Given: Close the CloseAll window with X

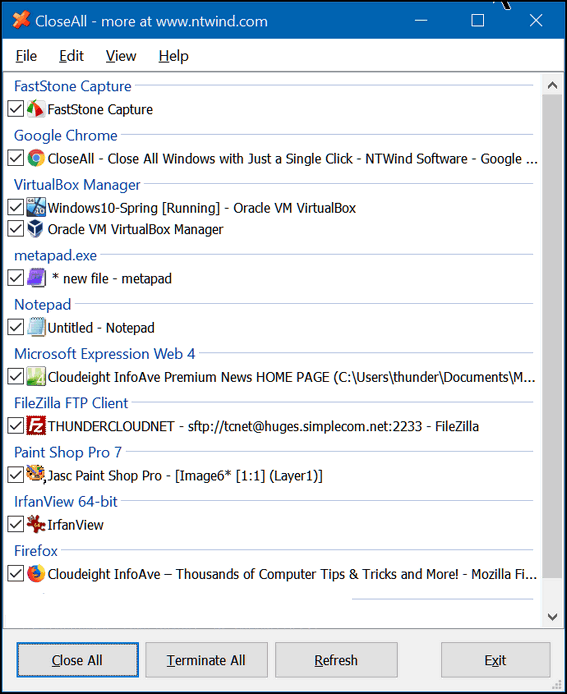Looking at the screenshot, I should click(x=536, y=20).
